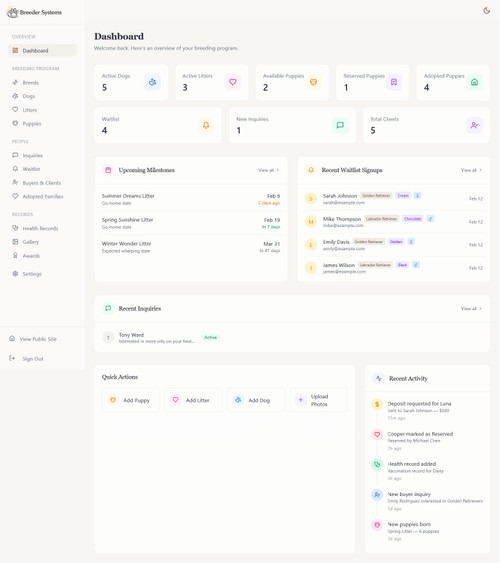The width and height of the screenshot is (500, 563).
Task: Click the Waitlist card bell icon
Action: (206, 125)
